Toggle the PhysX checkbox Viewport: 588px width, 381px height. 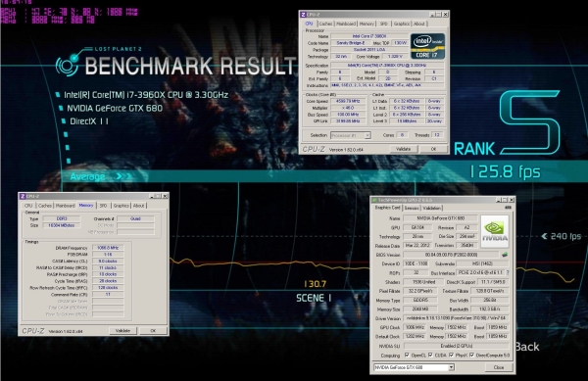pyautogui.click(x=451, y=356)
